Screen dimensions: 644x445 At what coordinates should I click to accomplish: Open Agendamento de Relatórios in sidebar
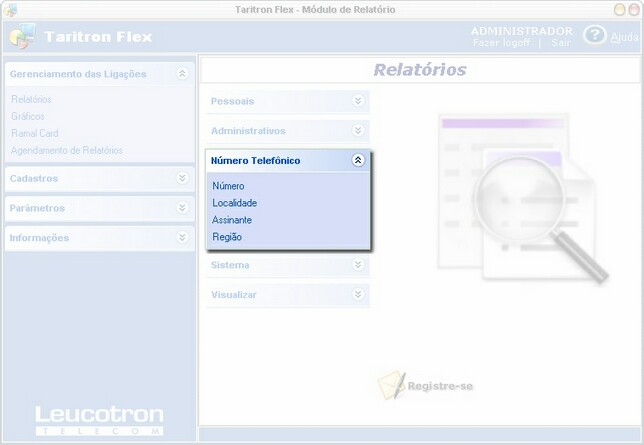(x=67, y=150)
